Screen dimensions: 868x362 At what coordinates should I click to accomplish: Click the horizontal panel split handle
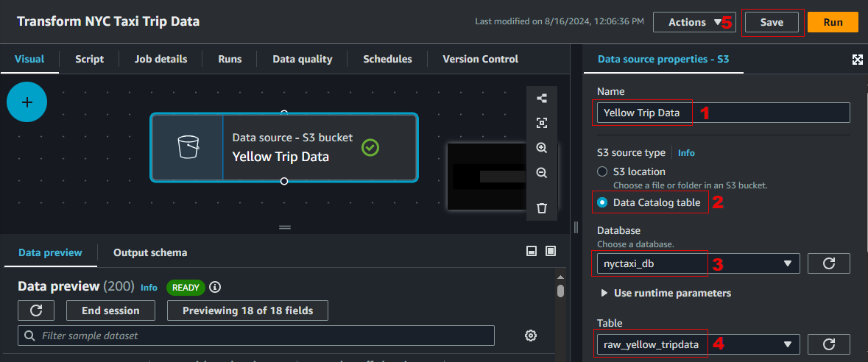tap(284, 227)
